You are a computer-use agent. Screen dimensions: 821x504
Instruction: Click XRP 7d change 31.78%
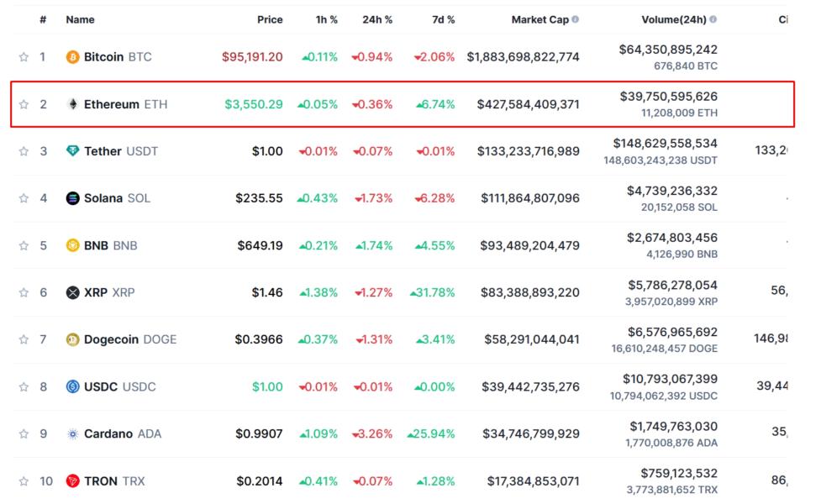[x=433, y=292]
